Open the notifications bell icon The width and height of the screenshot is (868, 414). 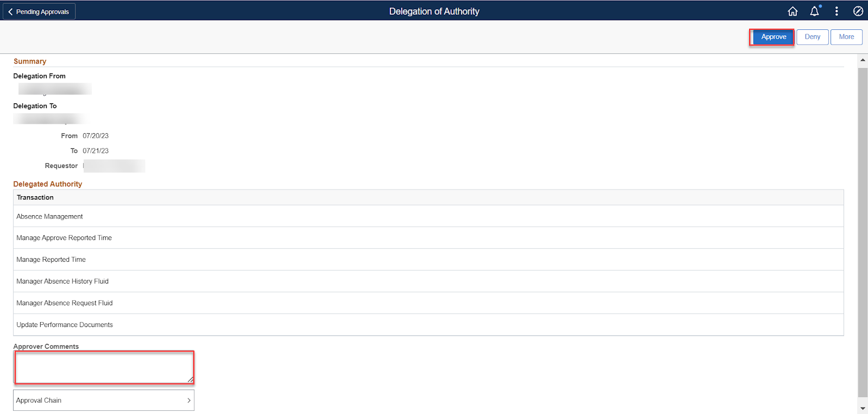coord(815,11)
